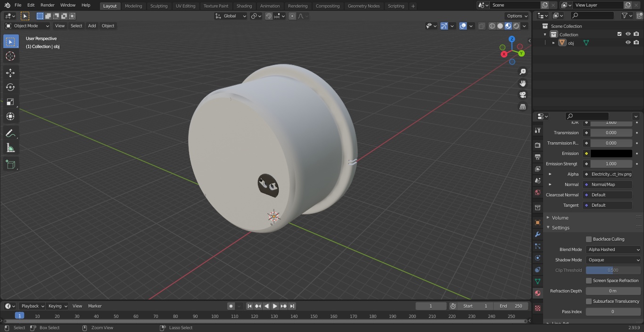Toggle snapping magnet button
This screenshot has height=332, width=644.
click(268, 16)
